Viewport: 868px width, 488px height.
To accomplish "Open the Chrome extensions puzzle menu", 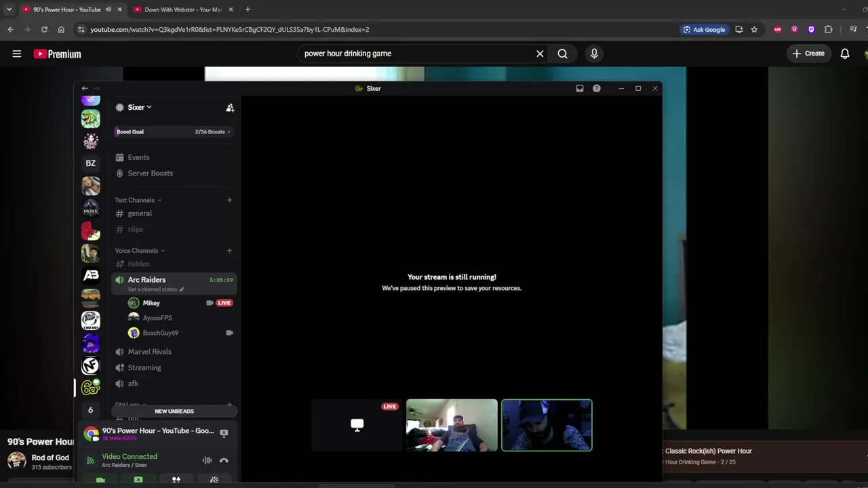I will coord(828,29).
